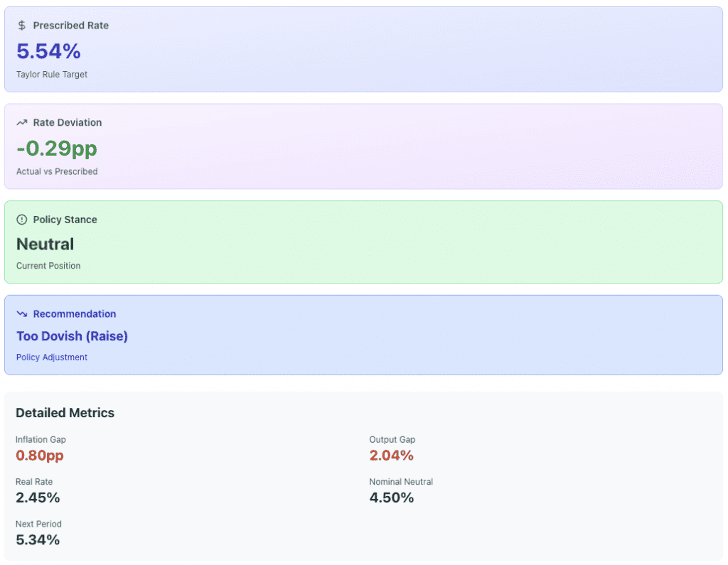The height and width of the screenshot is (565, 728).
Task: Click the Detailed Metrics heading
Action: [65, 413]
